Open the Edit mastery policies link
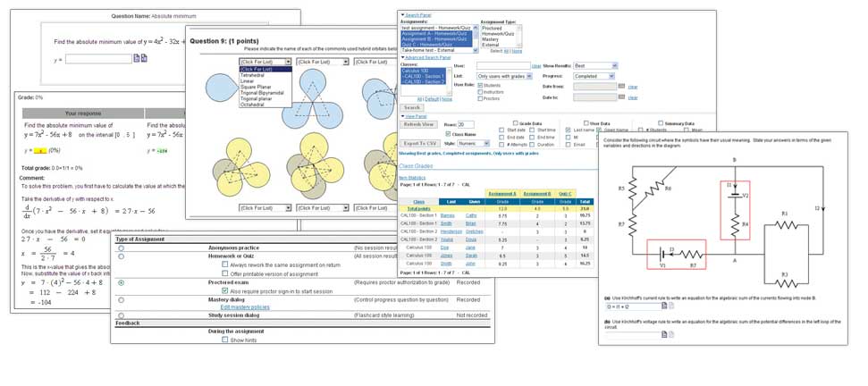Screen dimensions: 868x386 (245, 306)
